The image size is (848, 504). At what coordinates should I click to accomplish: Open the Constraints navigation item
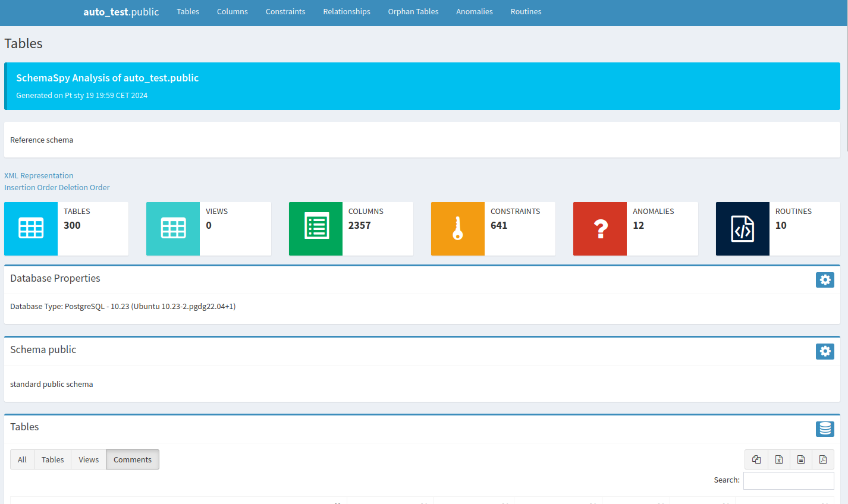(285, 12)
